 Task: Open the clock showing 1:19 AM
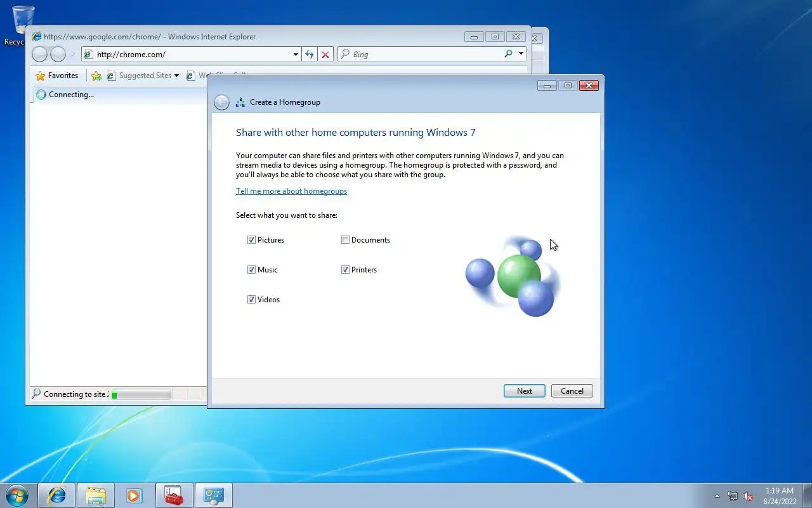[x=780, y=496]
